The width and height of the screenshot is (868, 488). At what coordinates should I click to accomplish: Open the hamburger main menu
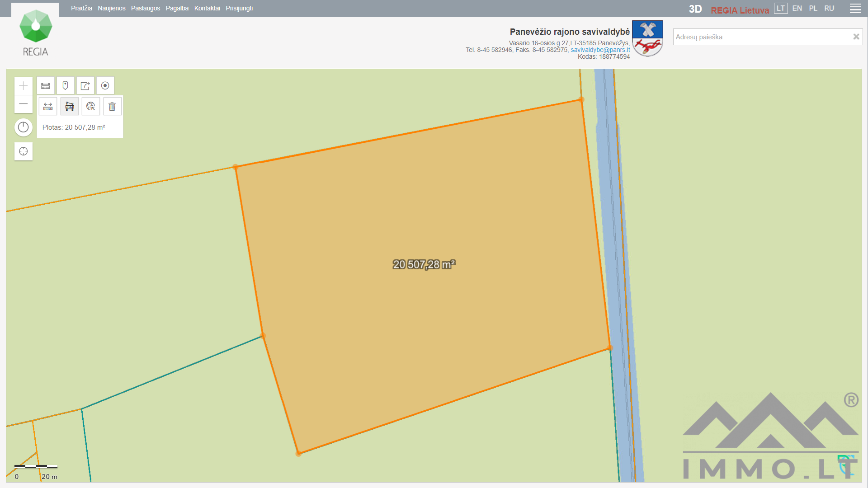click(x=855, y=9)
